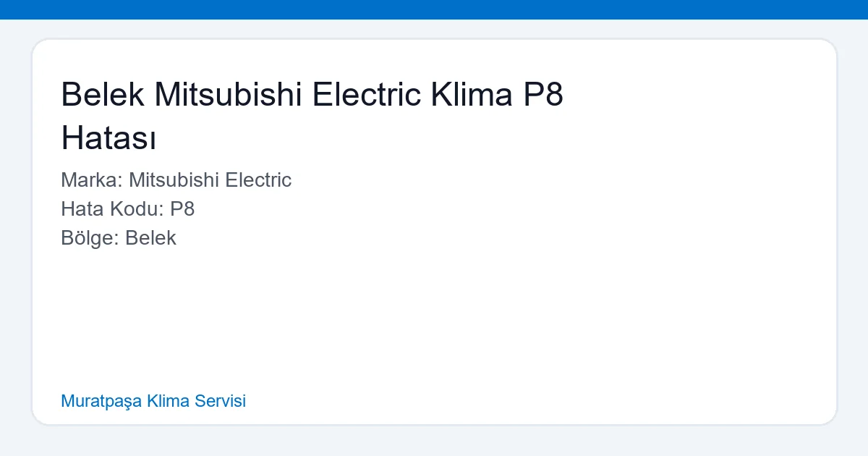Select the Marka: Mitsubishi Electric text line

(x=176, y=180)
